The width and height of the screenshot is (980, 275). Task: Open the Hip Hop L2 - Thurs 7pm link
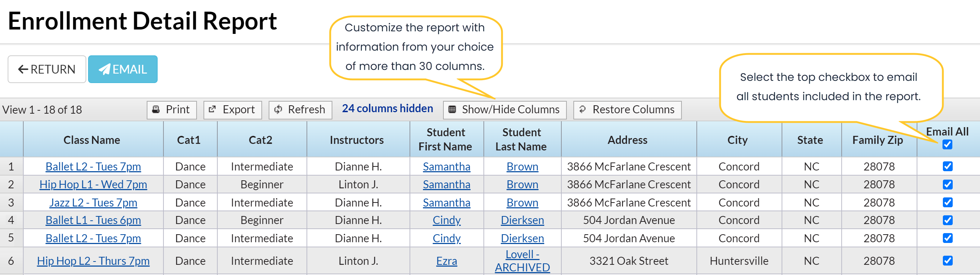coord(93,261)
